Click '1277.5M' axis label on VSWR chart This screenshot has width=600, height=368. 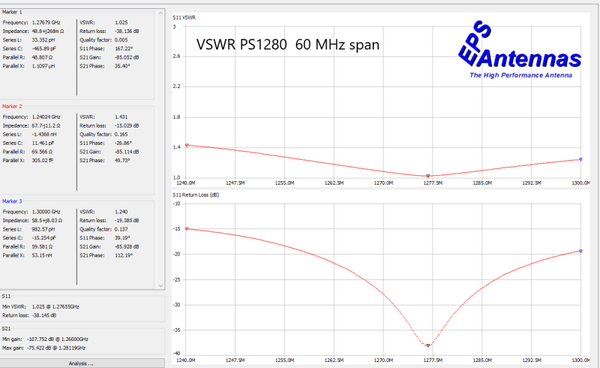[433, 183]
